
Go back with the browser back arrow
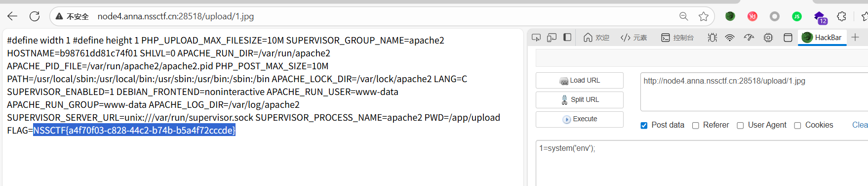[x=12, y=16]
